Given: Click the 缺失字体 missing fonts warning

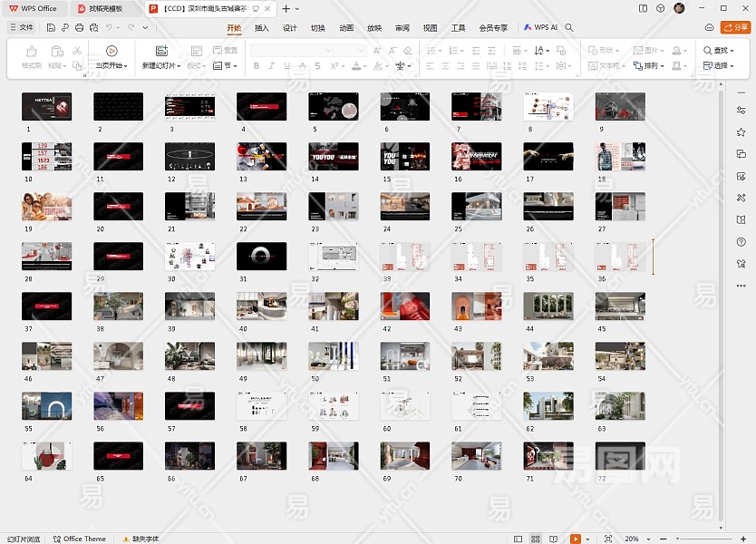Looking at the screenshot, I should 141,539.
